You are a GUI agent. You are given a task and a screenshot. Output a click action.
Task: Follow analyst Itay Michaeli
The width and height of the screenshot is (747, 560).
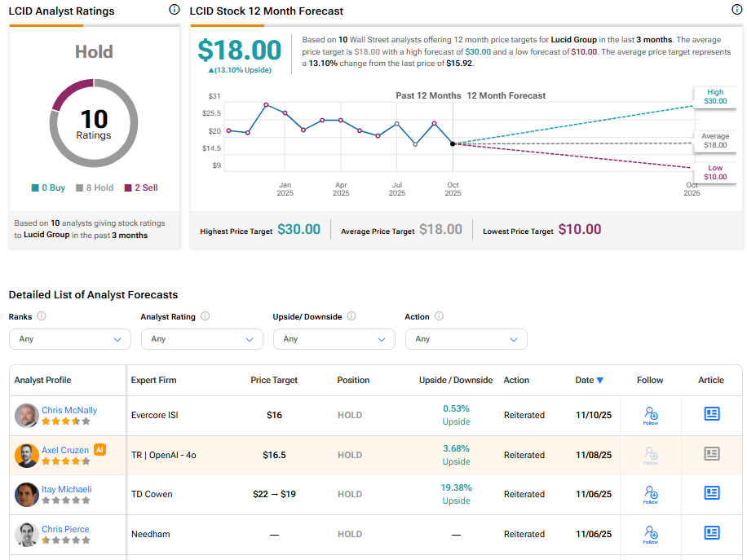coord(650,494)
